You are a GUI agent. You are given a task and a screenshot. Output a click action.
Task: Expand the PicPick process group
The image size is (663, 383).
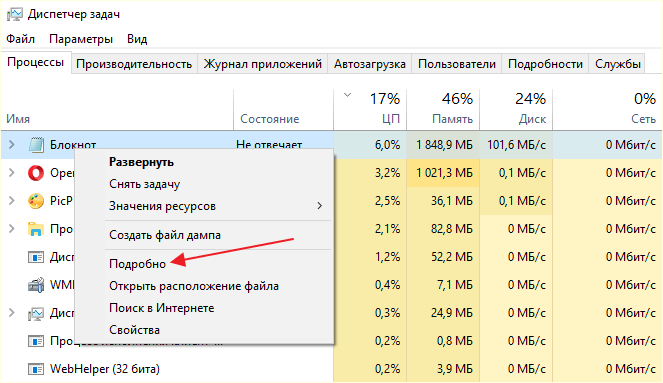click(12, 201)
